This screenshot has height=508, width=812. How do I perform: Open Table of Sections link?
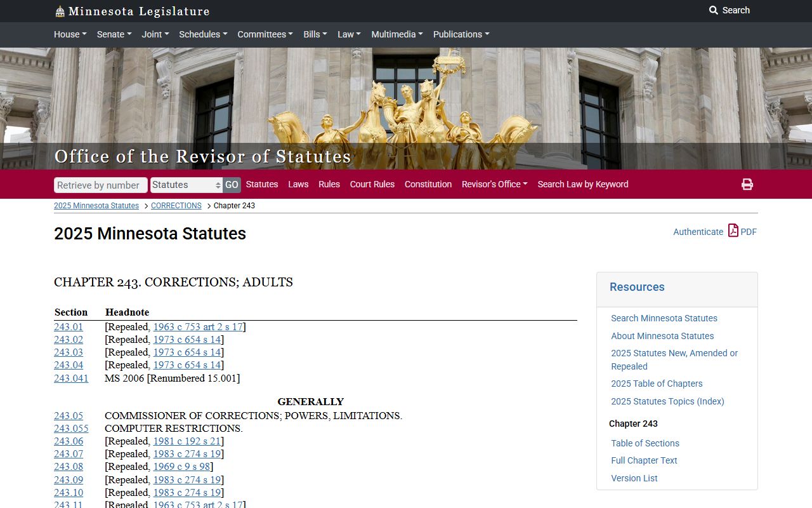click(x=645, y=443)
